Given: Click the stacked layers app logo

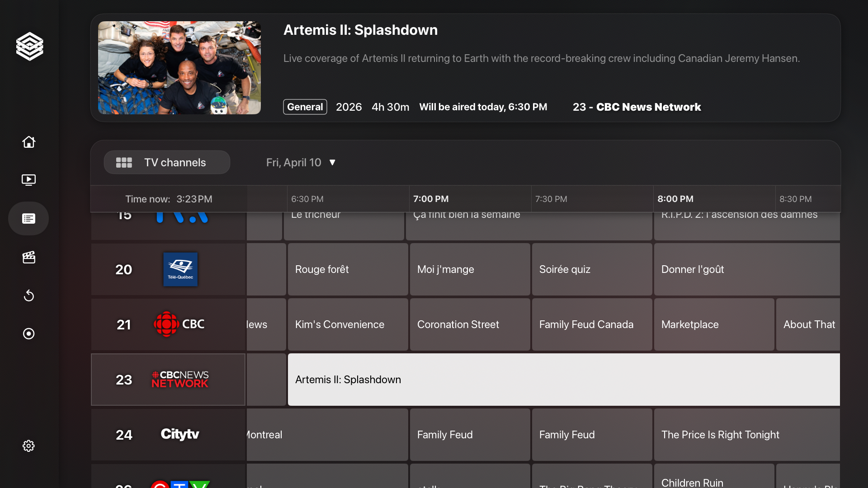Looking at the screenshot, I should pyautogui.click(x=29, y=46).
